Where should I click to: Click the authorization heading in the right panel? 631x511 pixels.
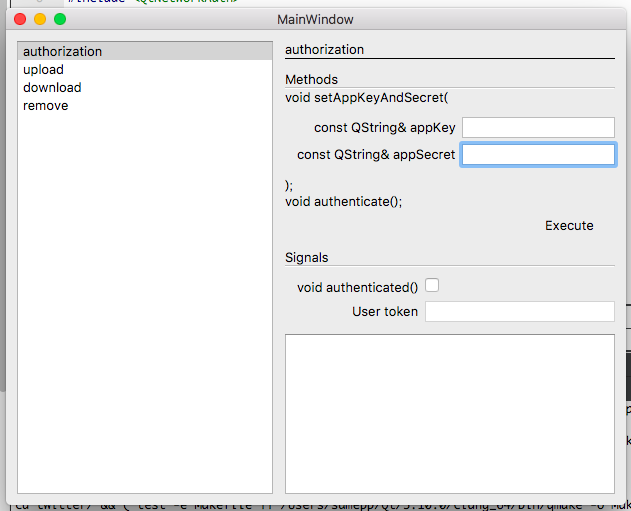pos(324,50)
